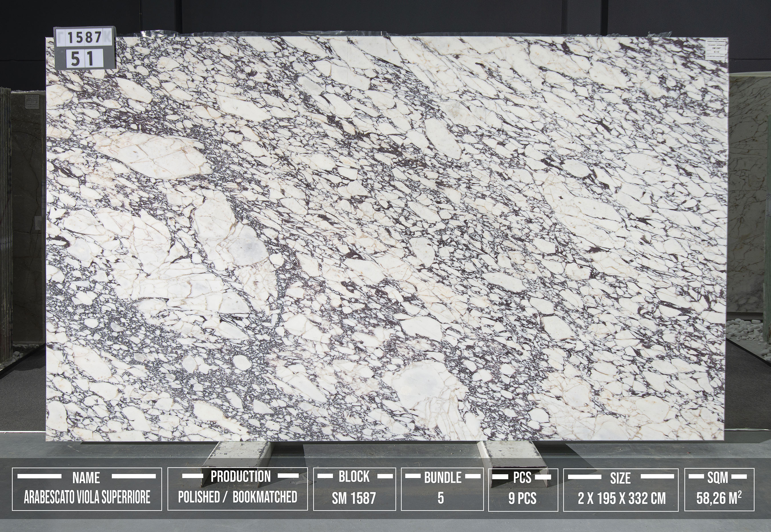
Task: Click the NAME header label
Action: tap(86, 478)
